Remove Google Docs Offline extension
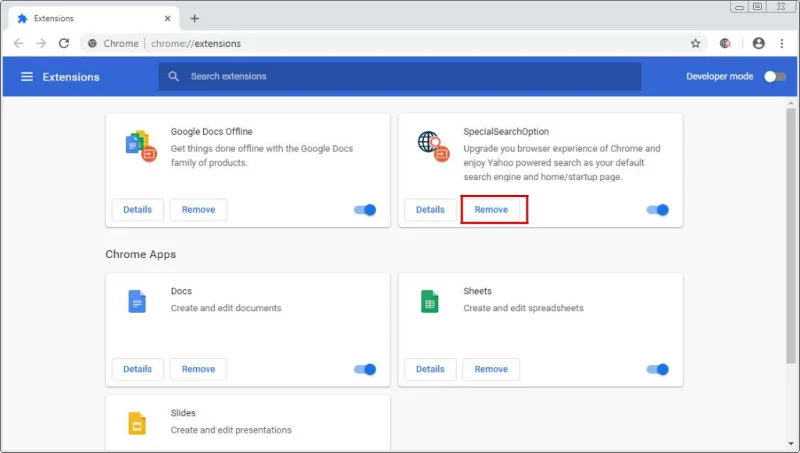 pyautogui.click(x=198, y=210)
